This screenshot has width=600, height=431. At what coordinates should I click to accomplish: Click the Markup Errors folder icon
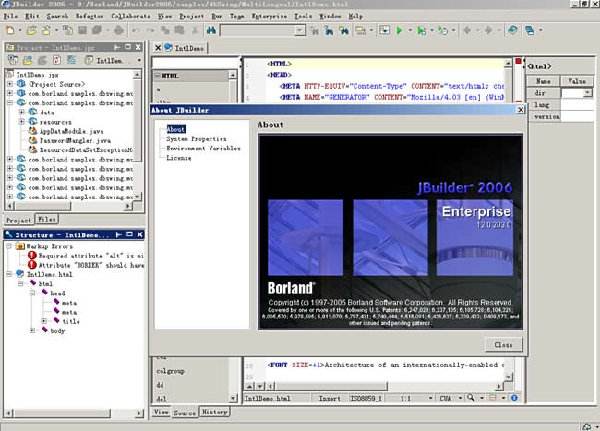click(x=21, y=244)
